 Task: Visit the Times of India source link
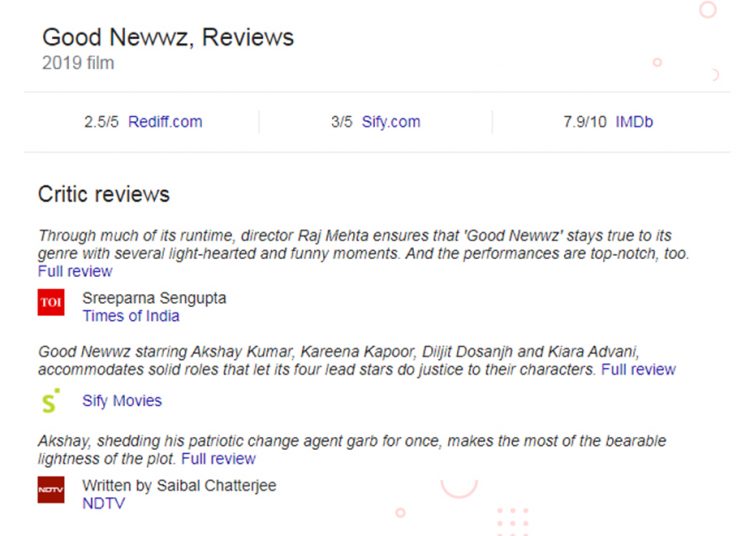[131, 316]
